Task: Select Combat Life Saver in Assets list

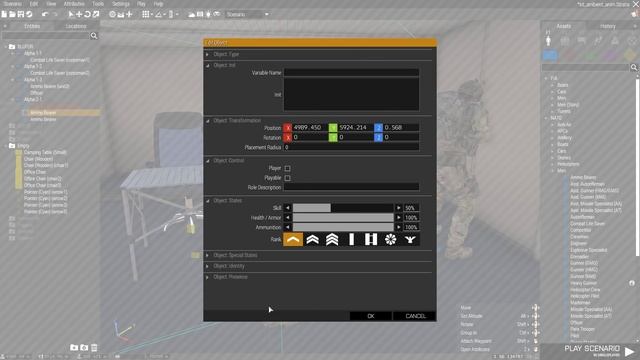Action: (588, 224)
